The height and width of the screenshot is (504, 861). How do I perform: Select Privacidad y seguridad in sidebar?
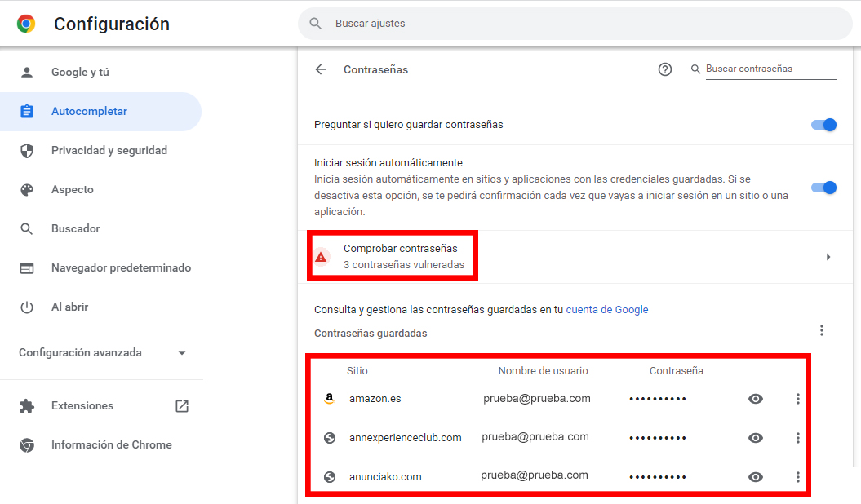109,151
